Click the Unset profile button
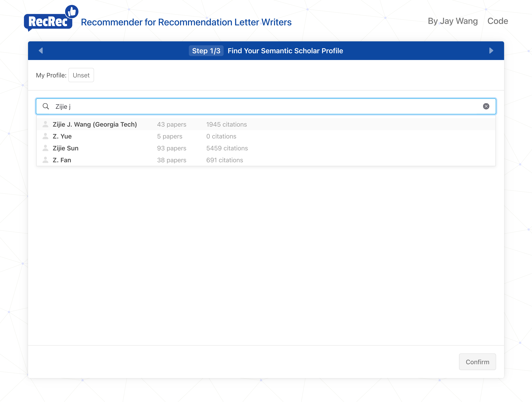532x402 pixels. tap(81, 75)
